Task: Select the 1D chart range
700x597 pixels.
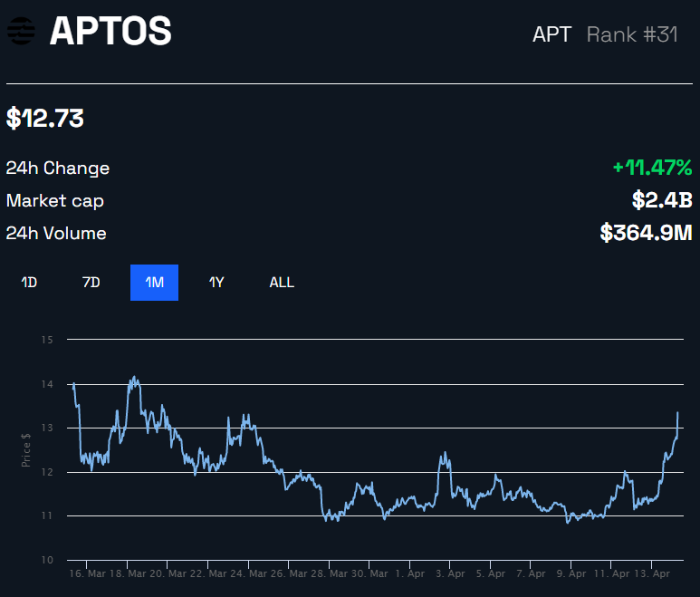Action: tap(29, 283)
